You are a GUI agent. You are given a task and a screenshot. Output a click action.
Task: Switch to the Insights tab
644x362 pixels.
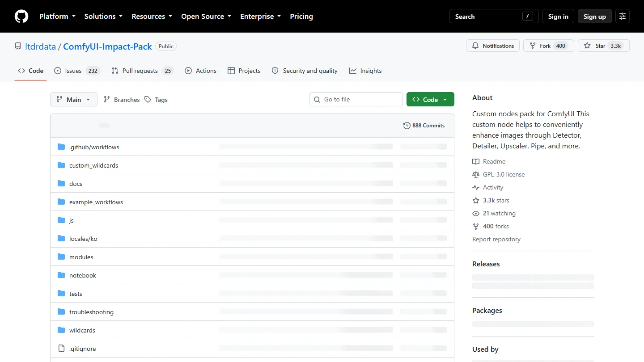365,71
